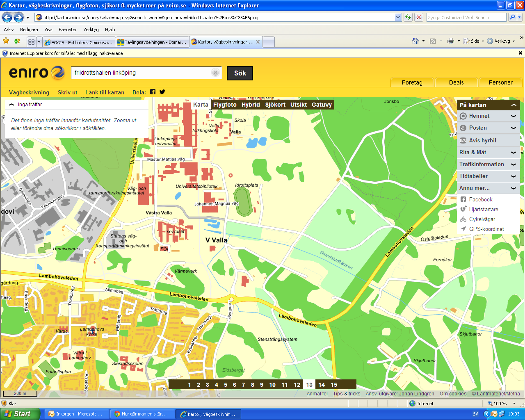Open the Tips & tricks link

tap(347, 394)
